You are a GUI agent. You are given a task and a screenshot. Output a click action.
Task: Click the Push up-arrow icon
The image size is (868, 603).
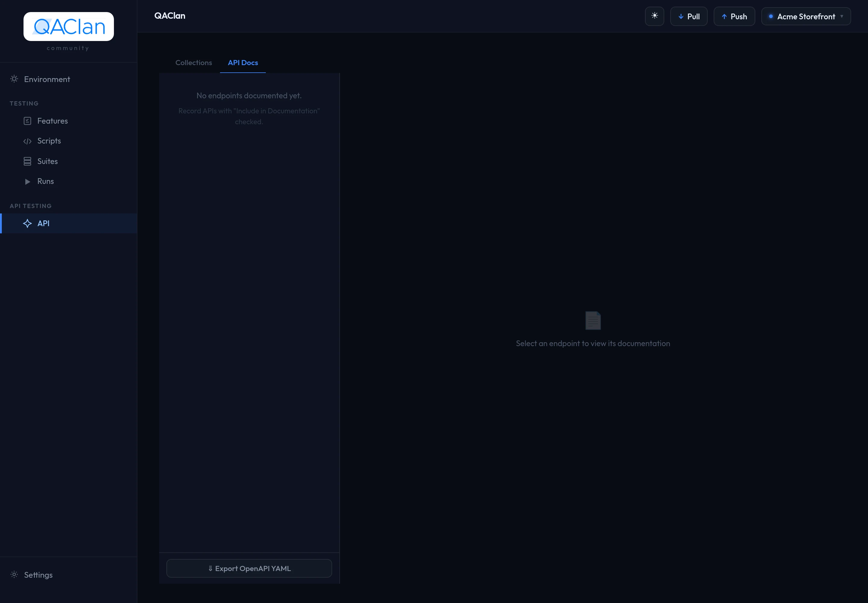(724, 17)
